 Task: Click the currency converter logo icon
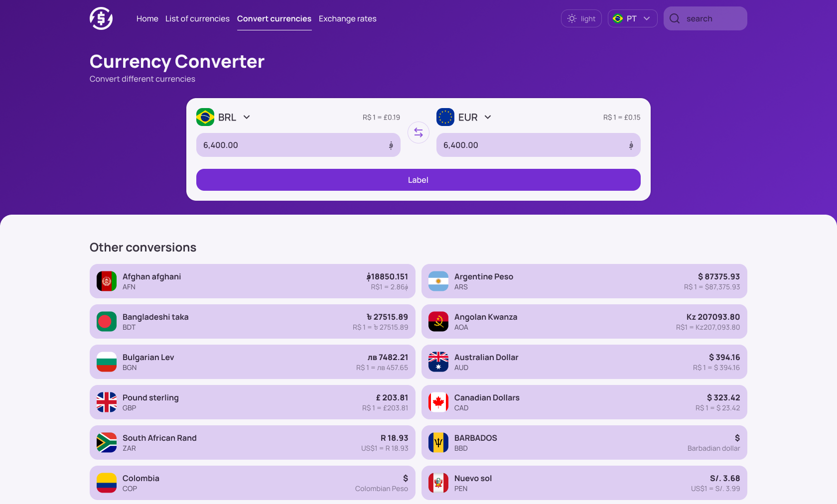point(101,18)
